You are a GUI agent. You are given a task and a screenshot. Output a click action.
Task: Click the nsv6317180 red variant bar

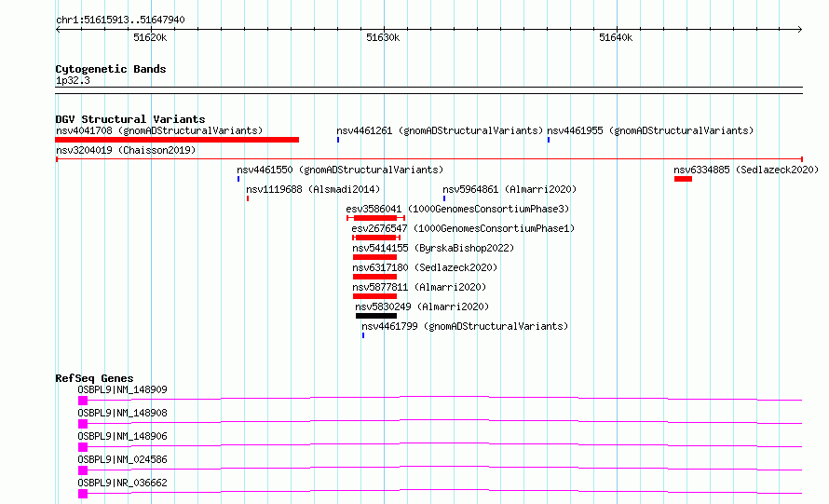[x=374, y=277]
